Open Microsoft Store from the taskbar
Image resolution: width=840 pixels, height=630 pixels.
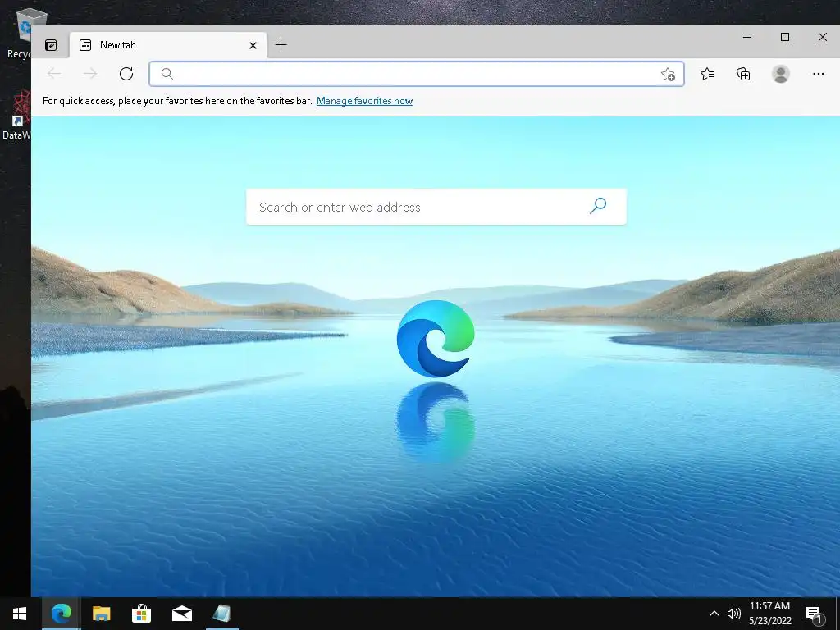(x=141, y=614)
